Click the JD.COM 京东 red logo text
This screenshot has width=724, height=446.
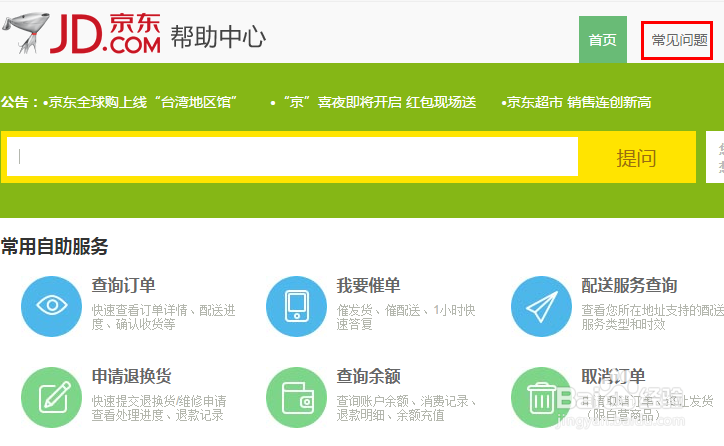105,33
